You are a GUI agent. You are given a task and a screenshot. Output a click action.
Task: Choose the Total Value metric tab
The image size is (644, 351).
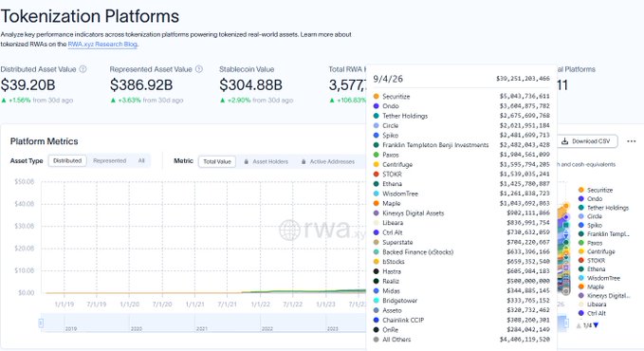point(217,161)
